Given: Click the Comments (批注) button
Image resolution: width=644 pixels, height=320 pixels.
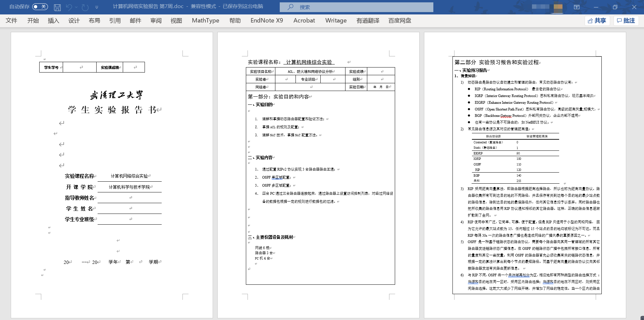Looking at the screenshot, I should pyautogui.click(x=626, y=21).
